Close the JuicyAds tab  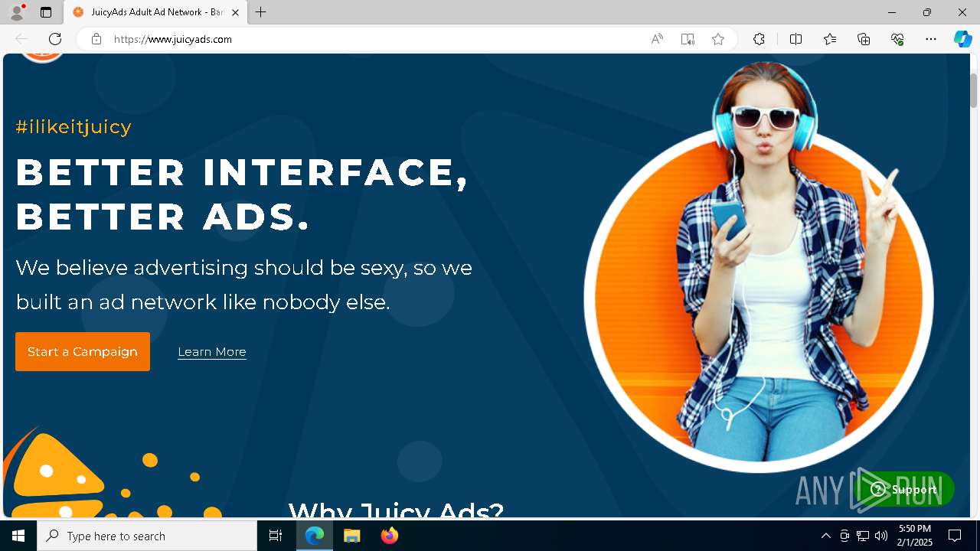[x=235, y=12]
